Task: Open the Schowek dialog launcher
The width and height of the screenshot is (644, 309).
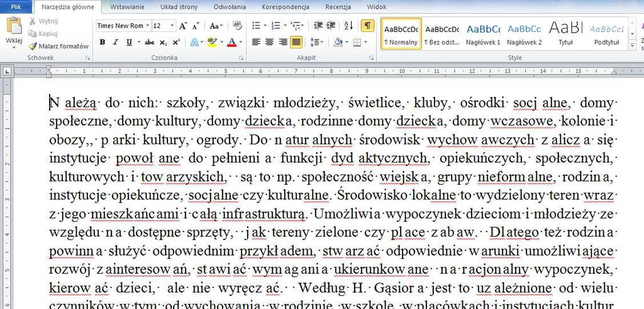Action: pyautogui.click(x=87, y=58)
